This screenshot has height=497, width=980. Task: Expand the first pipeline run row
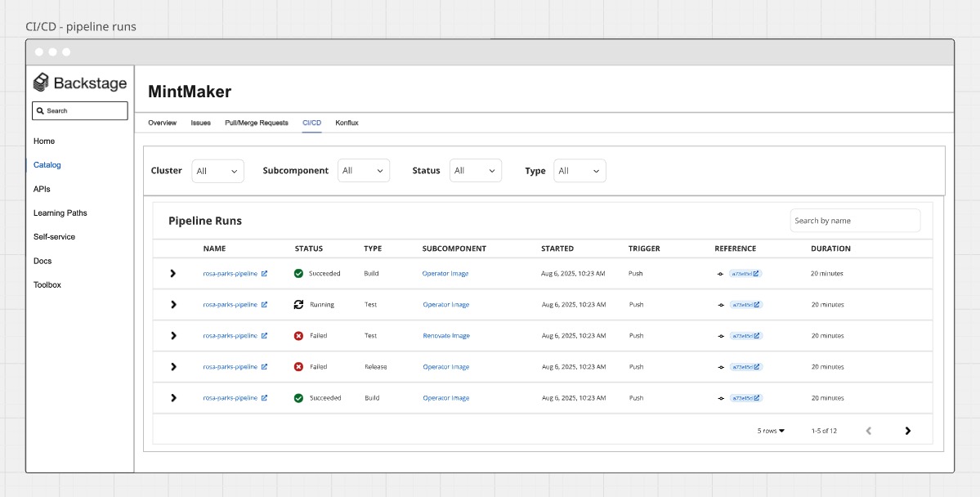172,274
